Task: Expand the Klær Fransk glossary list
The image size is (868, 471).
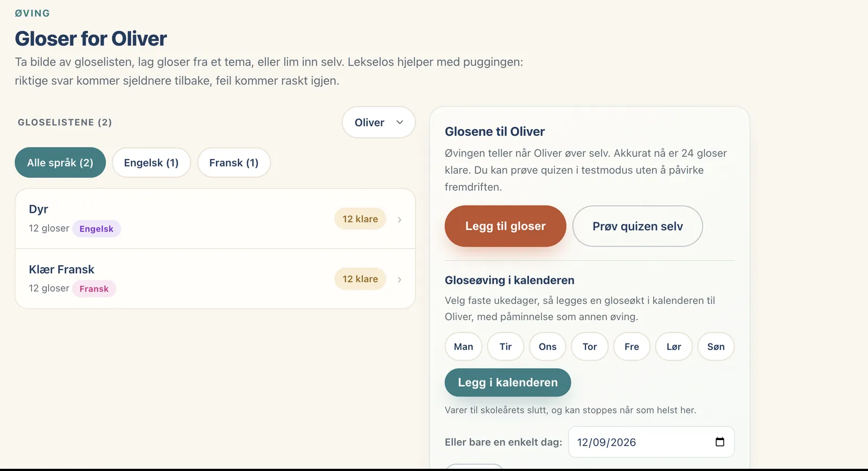Action: (x=215, y=279)
